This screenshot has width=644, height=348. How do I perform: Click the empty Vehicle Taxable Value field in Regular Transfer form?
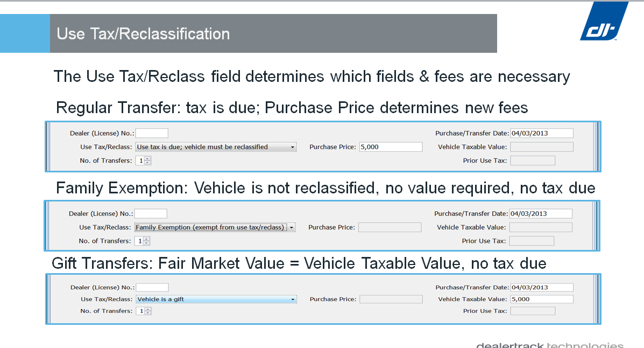541,147
